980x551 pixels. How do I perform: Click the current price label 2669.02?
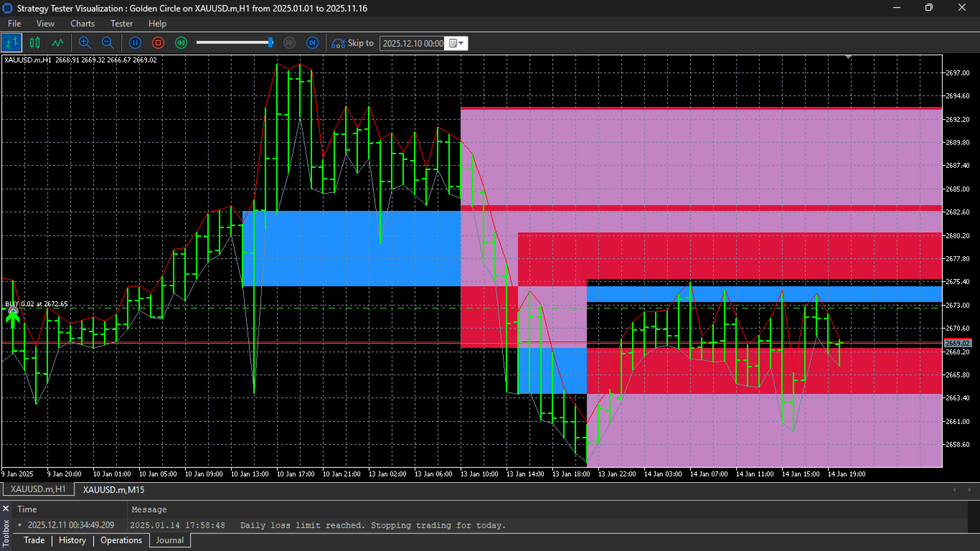(x=958, y=344)
